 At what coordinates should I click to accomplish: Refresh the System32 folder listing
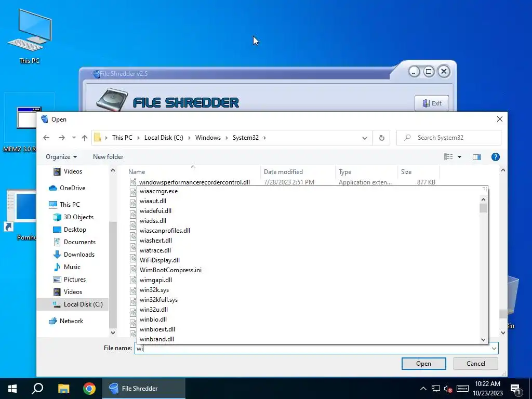tap(382, 138)
